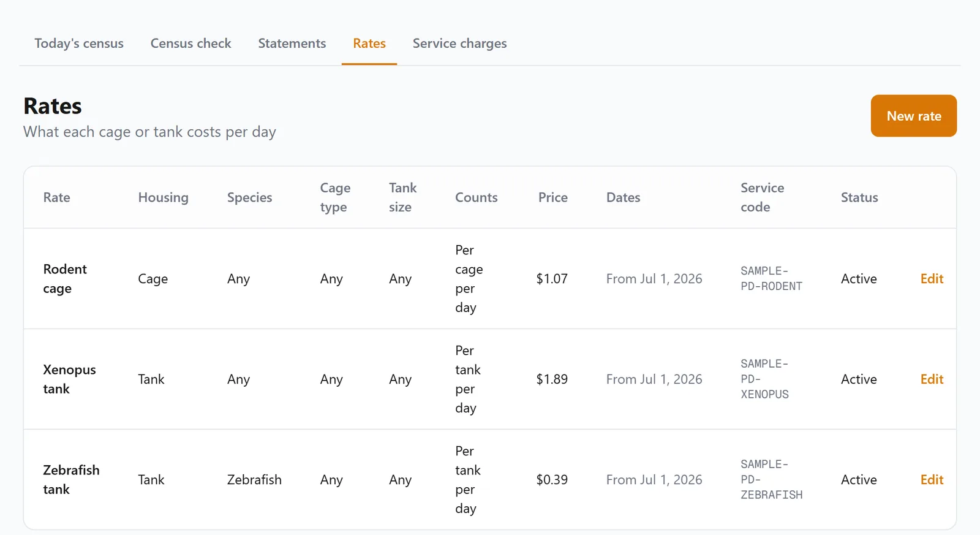Image resolution: width=980 pixels, height=535 pixels.
Task: Click the Tank size column header
Action: pos(402,197)
